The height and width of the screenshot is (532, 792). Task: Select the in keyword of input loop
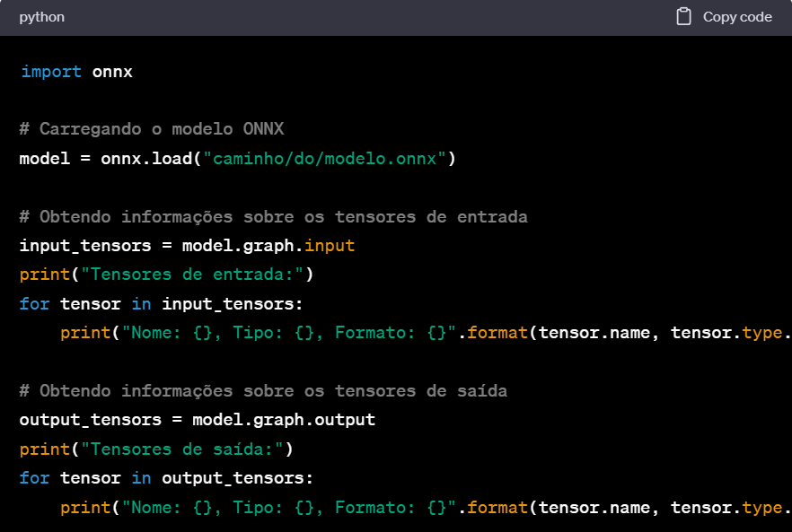coord(141,303)
